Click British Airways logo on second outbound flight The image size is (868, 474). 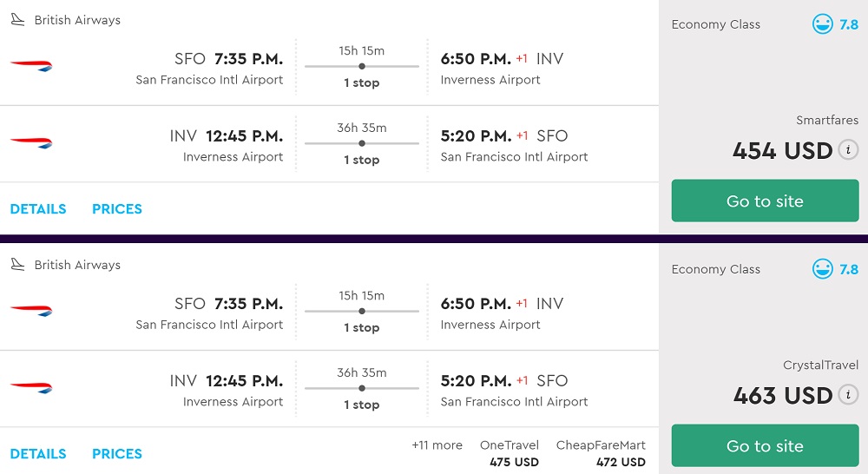coord(31,311)
